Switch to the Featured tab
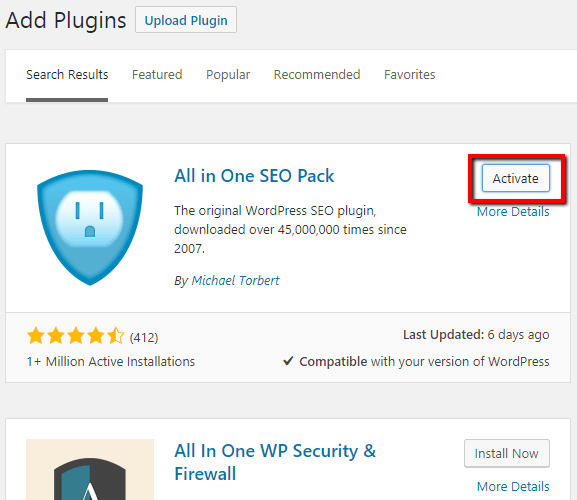This screenshot has height=500, width=577. [x=157, y=75]
